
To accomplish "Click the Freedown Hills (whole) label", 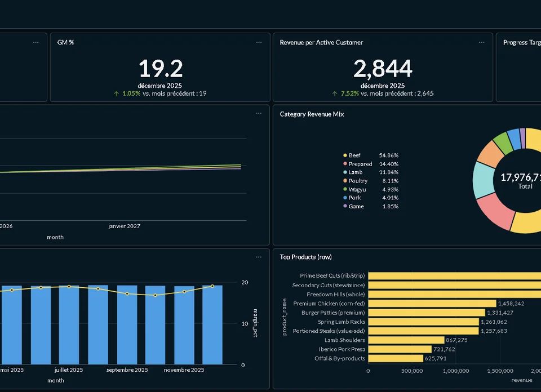I will click(x=336, y=294).
